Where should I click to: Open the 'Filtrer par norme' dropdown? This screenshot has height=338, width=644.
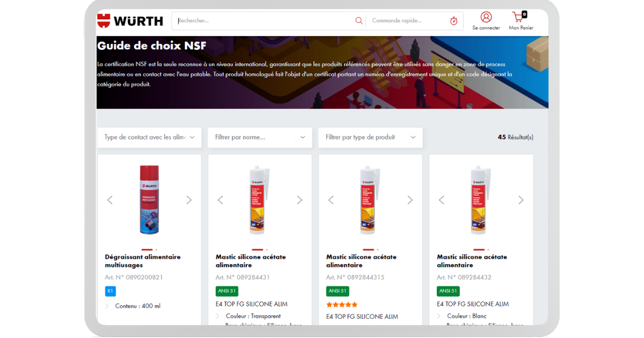coord(260,137)
